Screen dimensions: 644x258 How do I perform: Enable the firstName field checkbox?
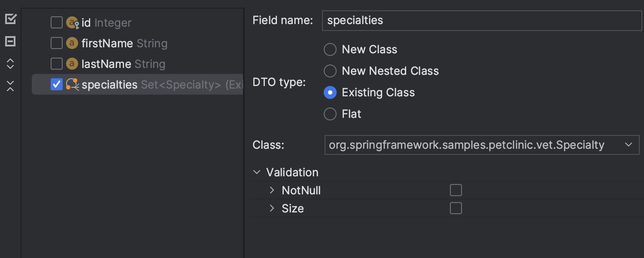(57, 43)
